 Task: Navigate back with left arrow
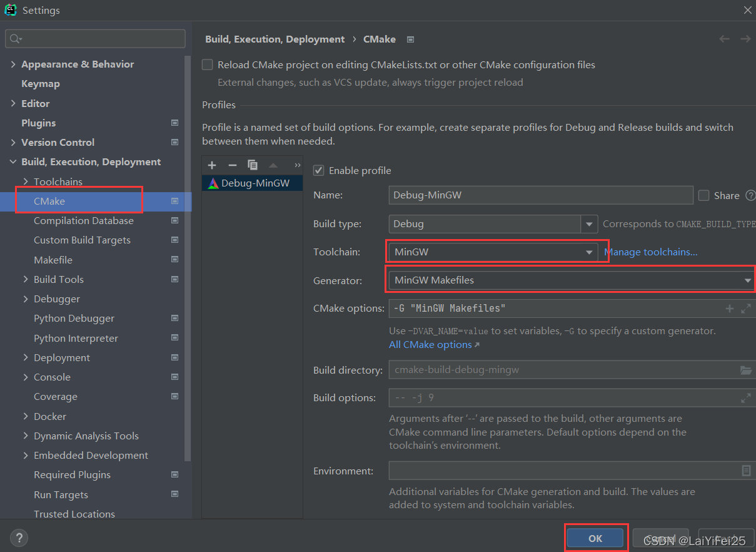pyautogui.click(x=724, y=39)
